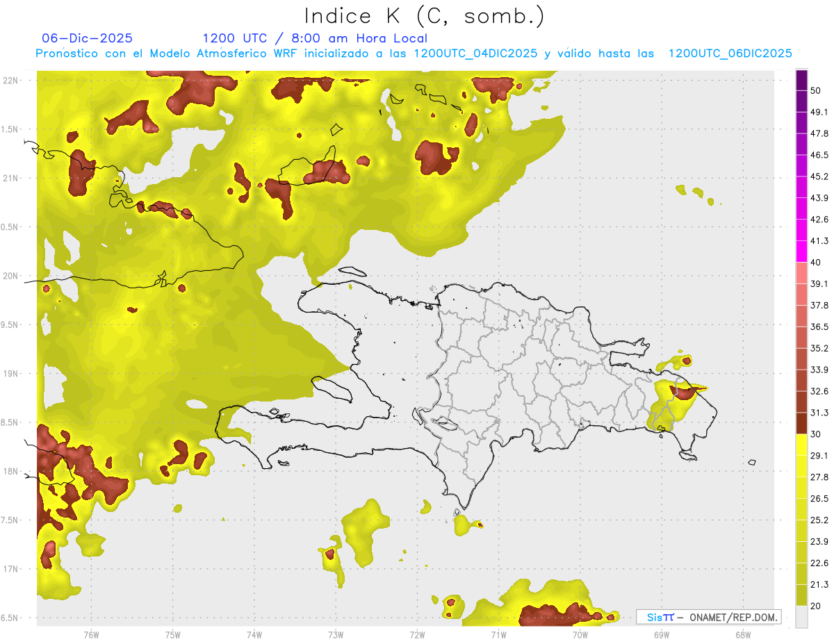
Task: Select the dark purple swatch above 50
Action: coord(801,80)
